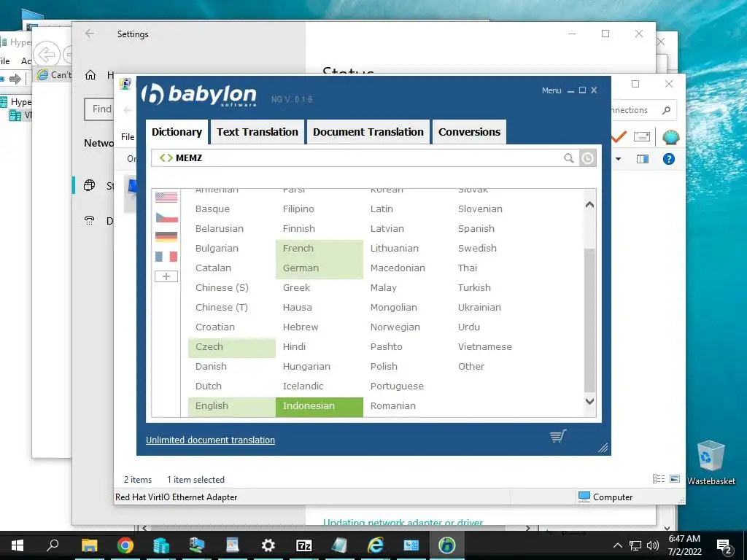Viewport: 747px width, 560px height.
Task: Open File Explorer from the taskbar
Action: (x=89, y=545)
